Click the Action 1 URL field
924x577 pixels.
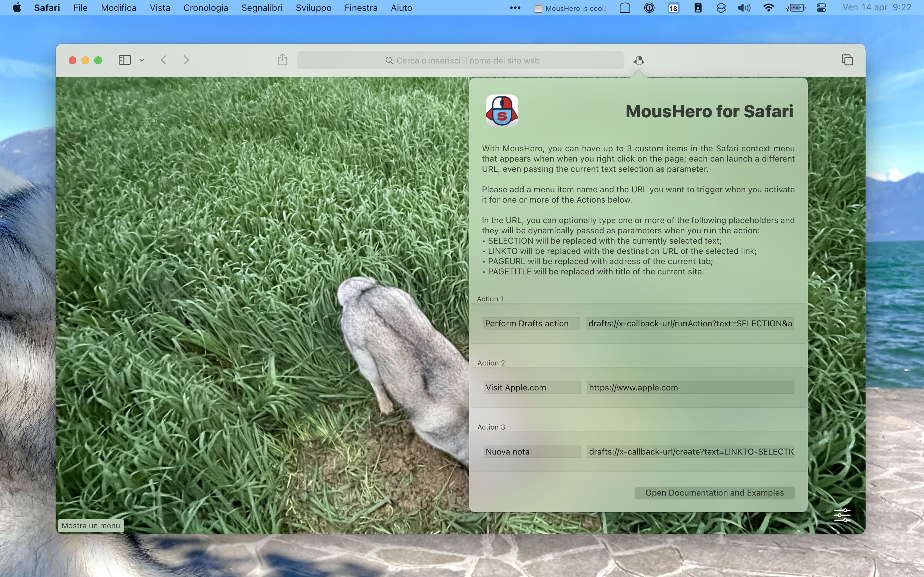690,323
